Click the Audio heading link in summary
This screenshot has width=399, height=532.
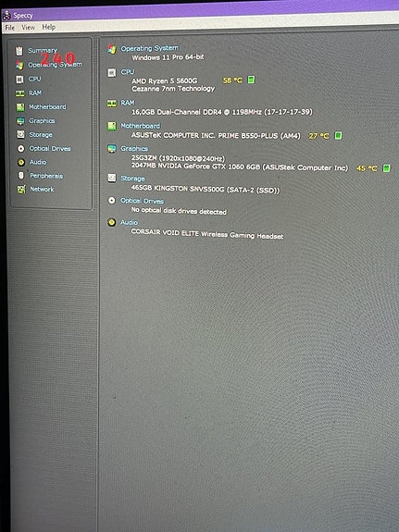point(129,223)
